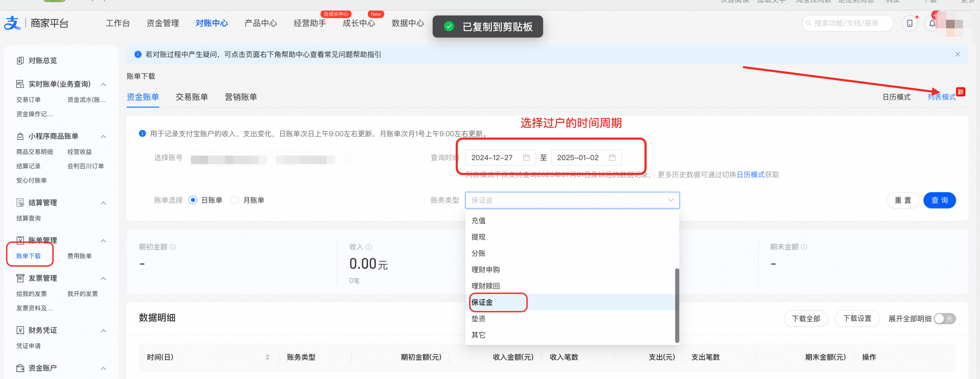The image size is (980, 379).
Task: Collapse the 资金账户 section
Action: (103, 368)
